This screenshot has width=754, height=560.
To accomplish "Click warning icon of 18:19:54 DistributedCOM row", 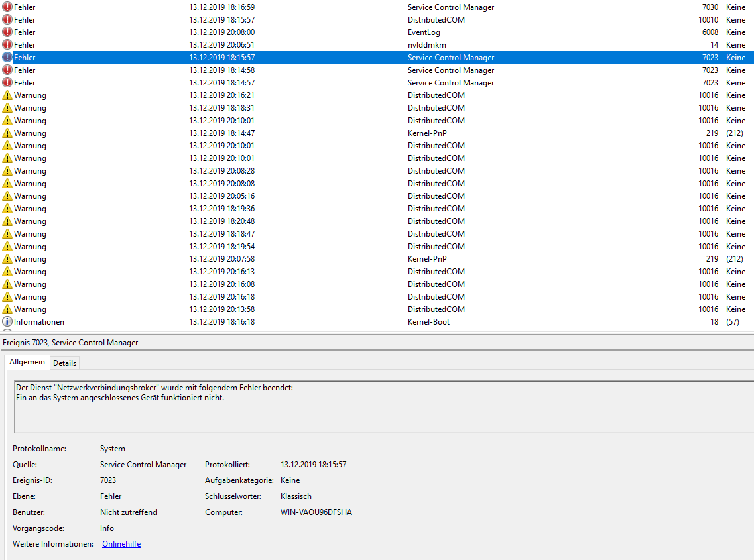I will point(7,246).
